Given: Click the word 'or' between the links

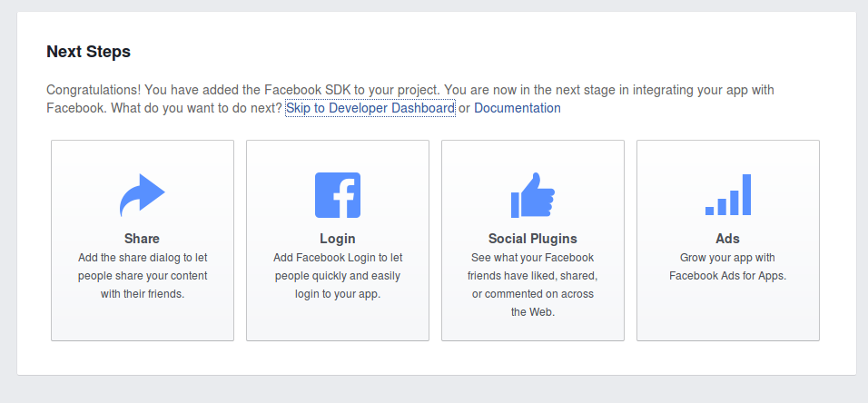Looking at the screenshot, I should (x=465, y=108).
